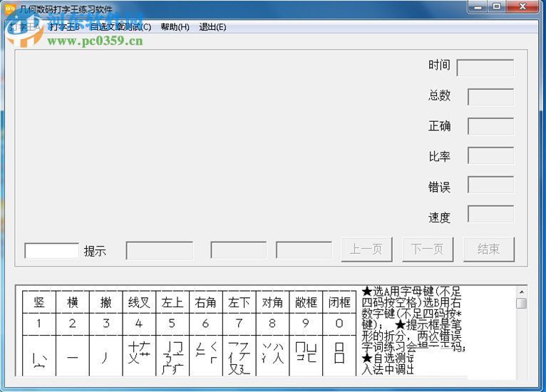Click the 对角 header cell
This screenshot has height=392, width=546.
273,301
